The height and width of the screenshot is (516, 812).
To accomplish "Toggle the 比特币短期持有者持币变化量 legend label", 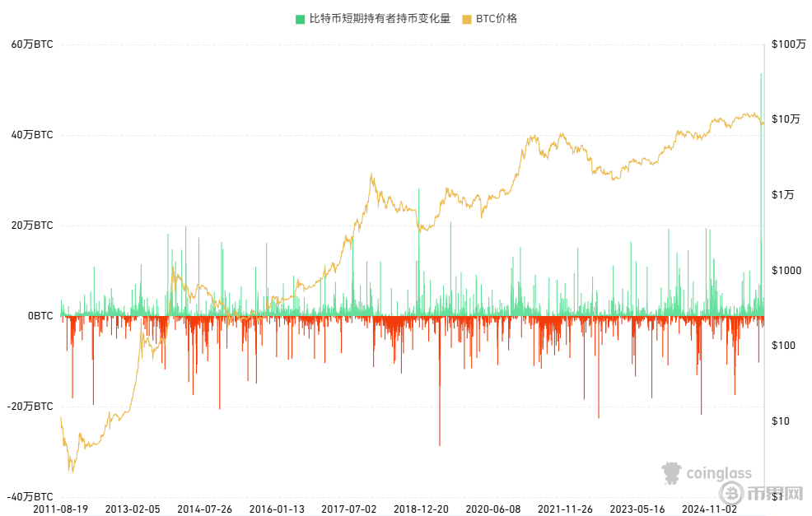I will (379, 19).
